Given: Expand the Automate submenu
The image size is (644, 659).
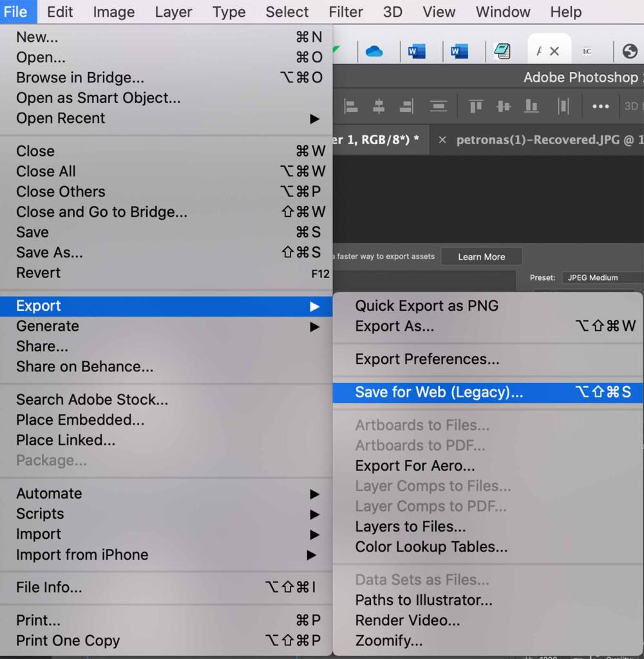Looking at the screenshot, I should coord(49,494).
